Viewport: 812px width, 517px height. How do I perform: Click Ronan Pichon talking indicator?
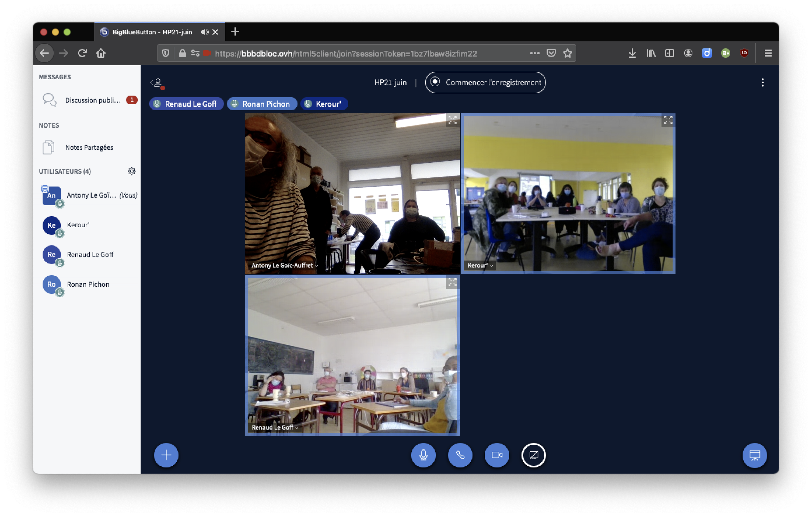tap(262, 104)
